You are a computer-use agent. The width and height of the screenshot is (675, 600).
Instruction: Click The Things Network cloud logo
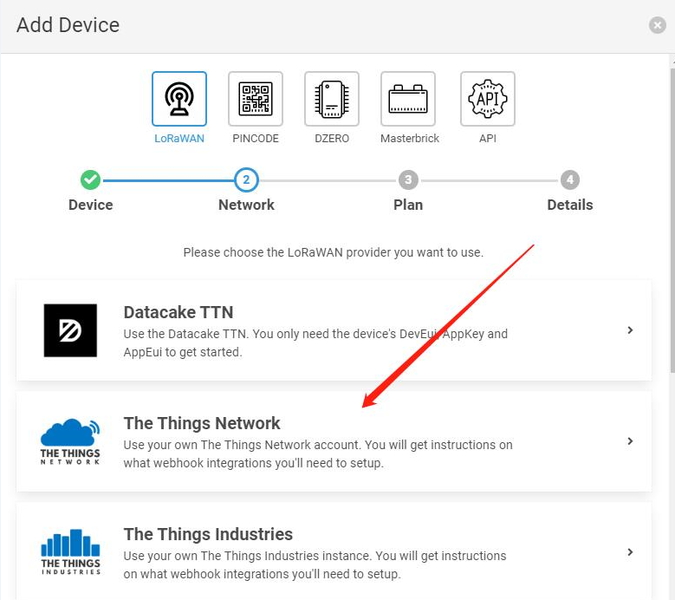pyautogui.click(x=70, y=441)
